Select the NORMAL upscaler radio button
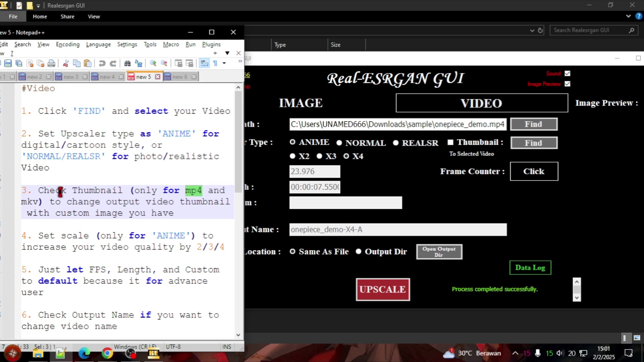 340,142
